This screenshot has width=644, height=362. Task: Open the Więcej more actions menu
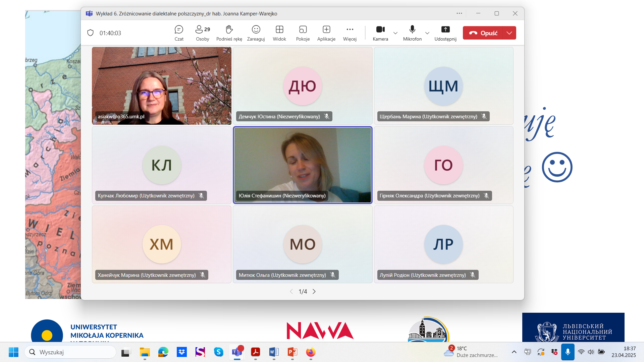[350, 33]
